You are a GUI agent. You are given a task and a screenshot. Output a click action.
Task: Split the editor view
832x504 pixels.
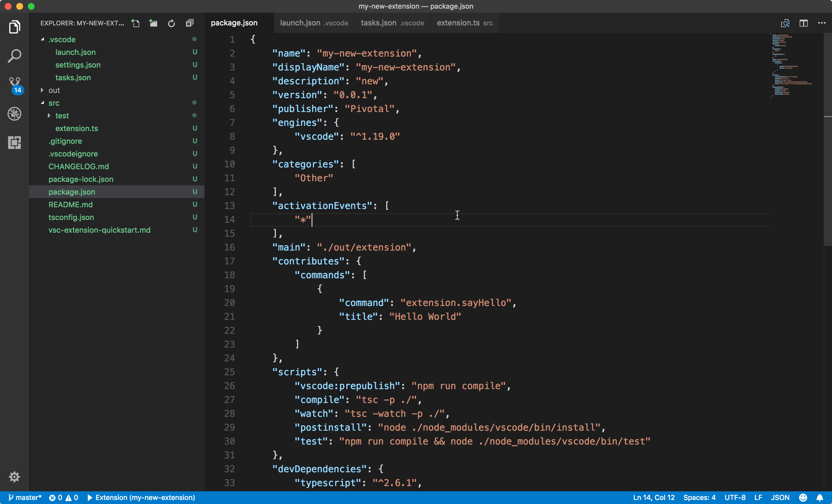click(x=803, y=23)
